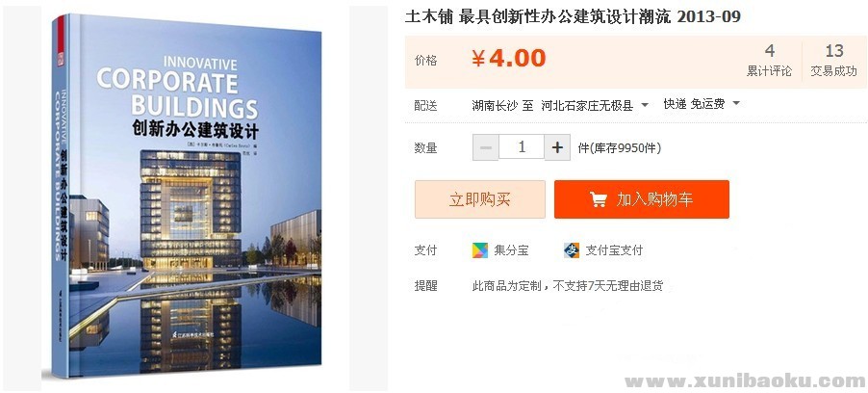Click the 立即购买 buy now button
The width and height of the screenshot is (868, 393).
pyautogui.click(x=480, y=199)
